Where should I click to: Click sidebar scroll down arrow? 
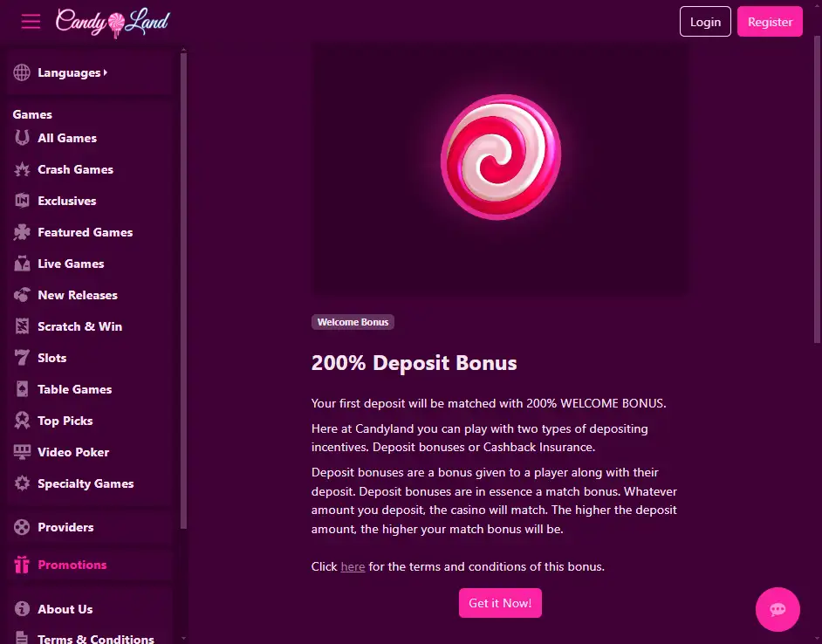(183, 638)
